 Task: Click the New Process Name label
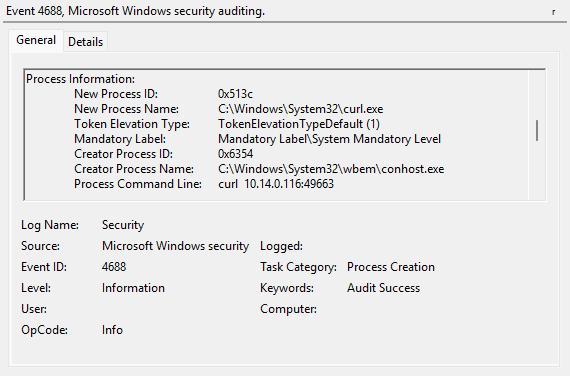coord(127,109)
